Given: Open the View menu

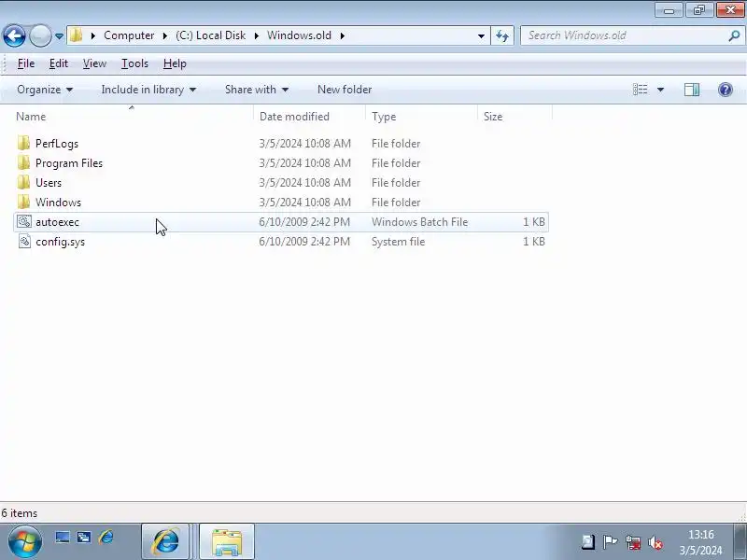Looking at the screenshot, I should coord(94,63).
